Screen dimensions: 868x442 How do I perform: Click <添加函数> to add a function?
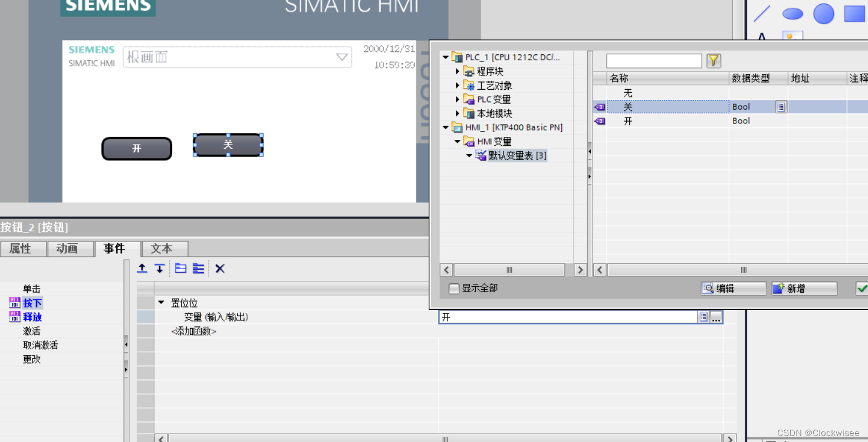click(x=194, y=332)
